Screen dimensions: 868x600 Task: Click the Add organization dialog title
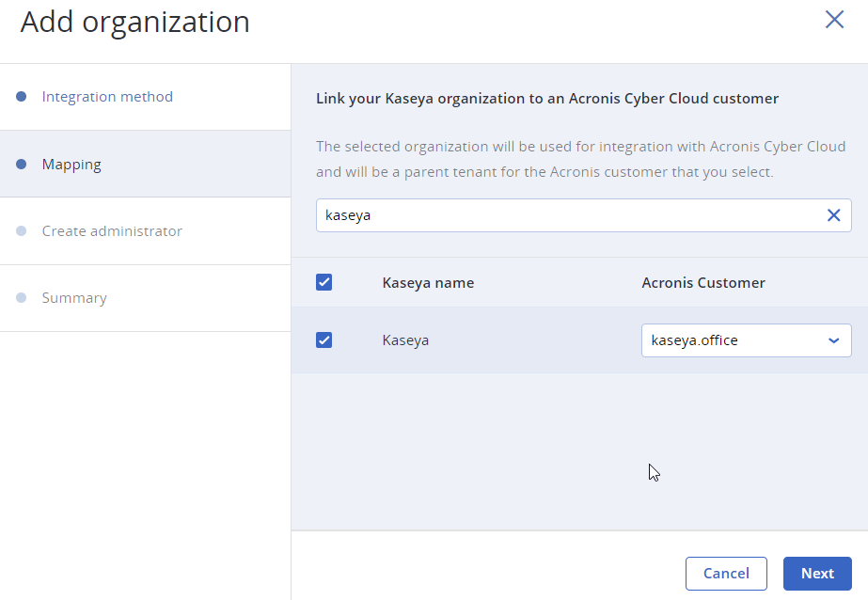(135, 23)
